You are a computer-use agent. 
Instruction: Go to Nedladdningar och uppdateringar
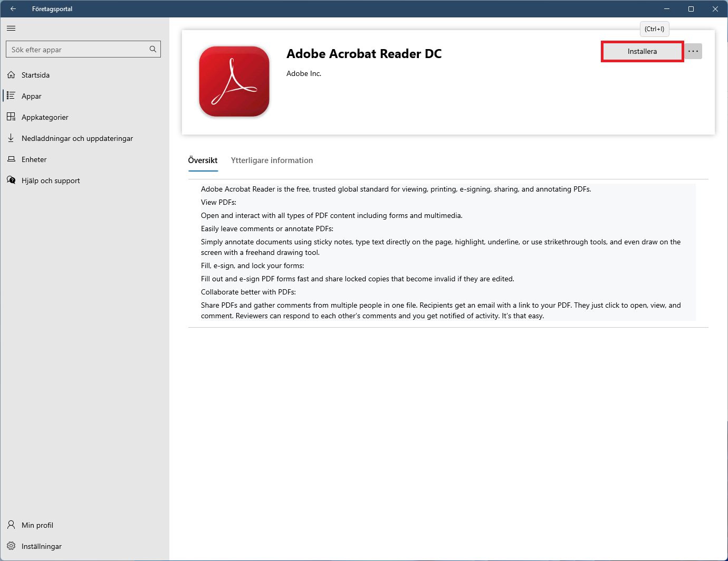pyautogui.click(x=85, y=138)
